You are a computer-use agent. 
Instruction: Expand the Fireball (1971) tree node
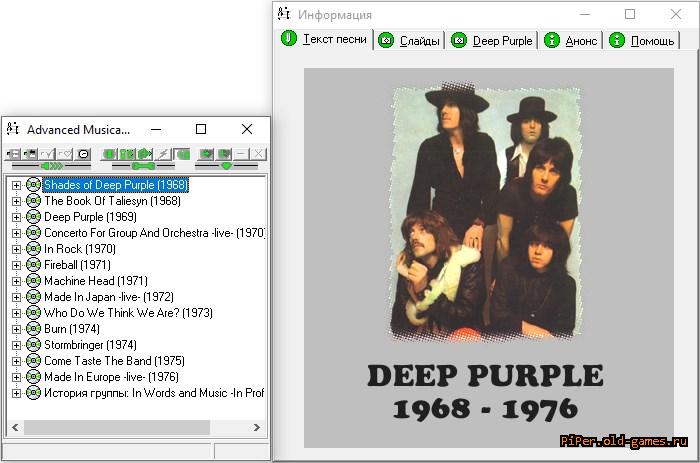[16, 265]
